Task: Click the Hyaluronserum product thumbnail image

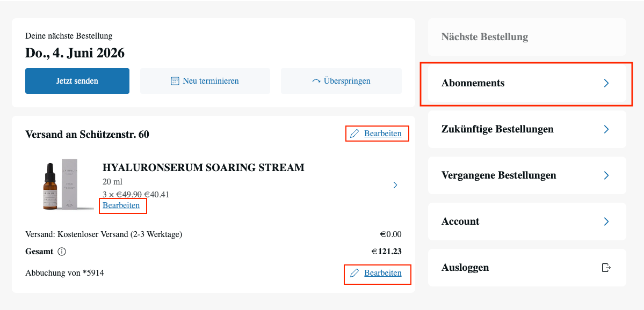Action: [x=60, y=184]
